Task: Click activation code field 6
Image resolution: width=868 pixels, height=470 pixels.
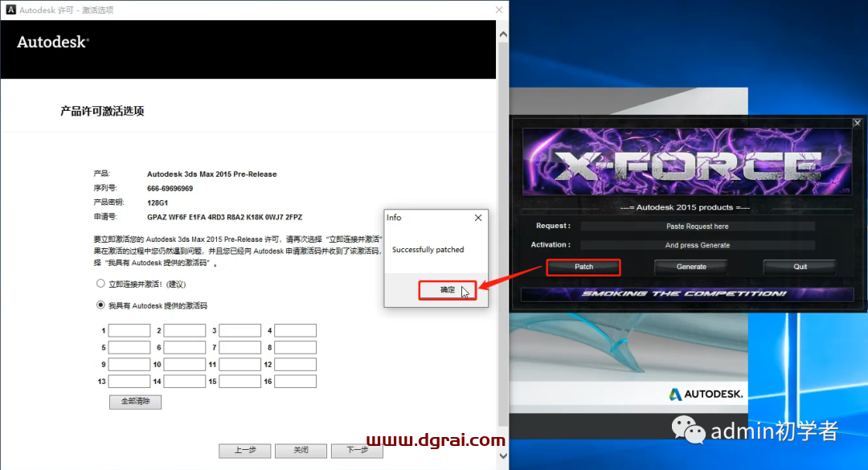Action: pos(184,348)
